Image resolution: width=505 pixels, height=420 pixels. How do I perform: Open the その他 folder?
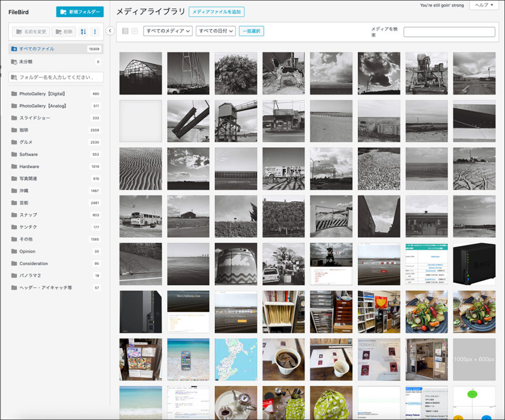[56, 239]
